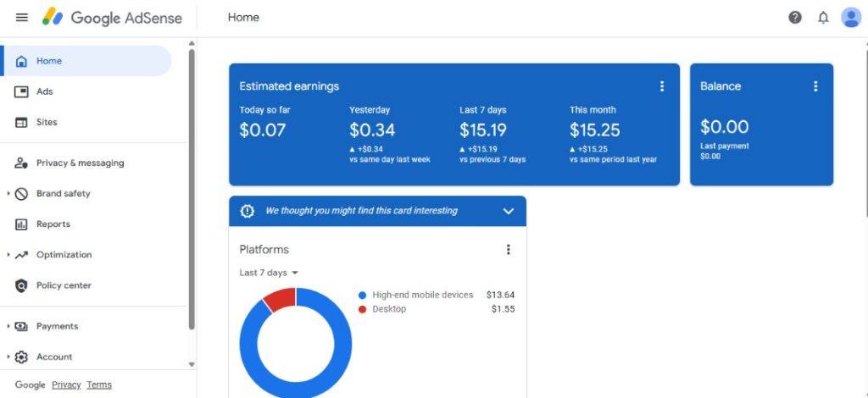Go to Ads in sidebar
Viewport: 868px width, 398px height.
click(44, 91)
